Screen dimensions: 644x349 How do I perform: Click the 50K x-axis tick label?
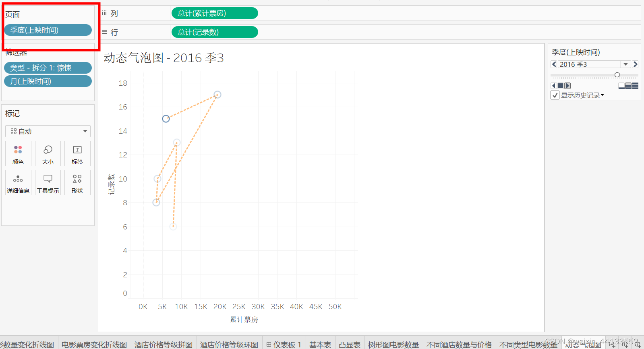point(335,307)
